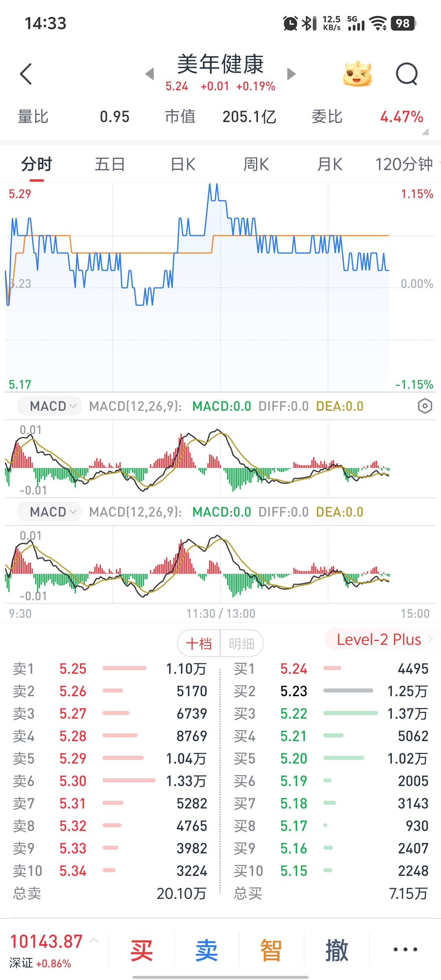The width and height of the screenshot is (441, 980).
Task: Tap the blue 卖 sell button
Action: (x=207, y=950)
